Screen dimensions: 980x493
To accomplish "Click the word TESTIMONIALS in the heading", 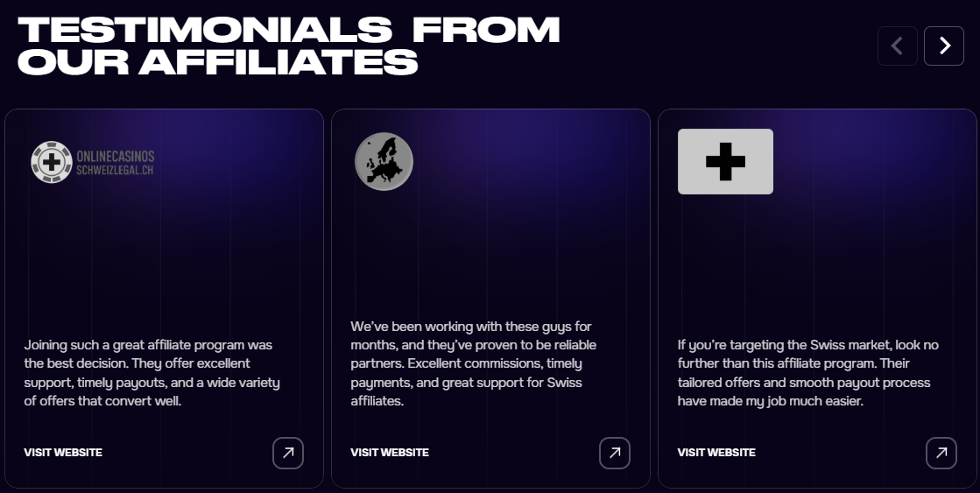I will (x=206, y=30).
